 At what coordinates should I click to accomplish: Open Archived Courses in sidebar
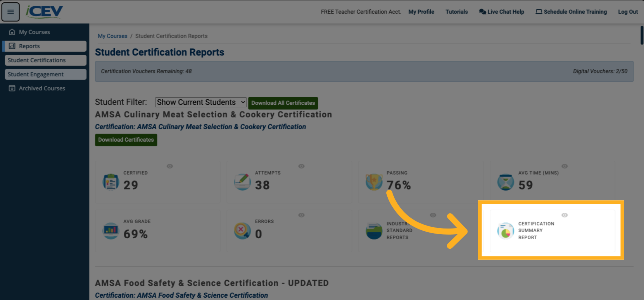tap(44, 88)
